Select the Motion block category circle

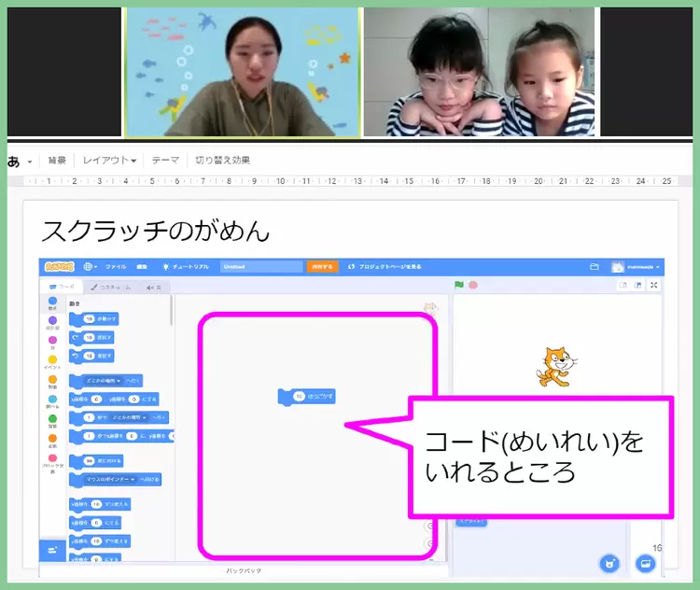coord(52,302)
